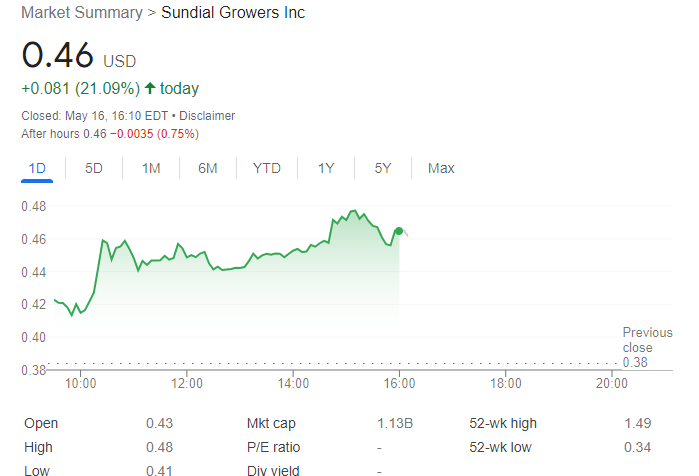Select the 1D time range tab
The width and height of the screenshot is (699, 476).
(x=38, y=168)
